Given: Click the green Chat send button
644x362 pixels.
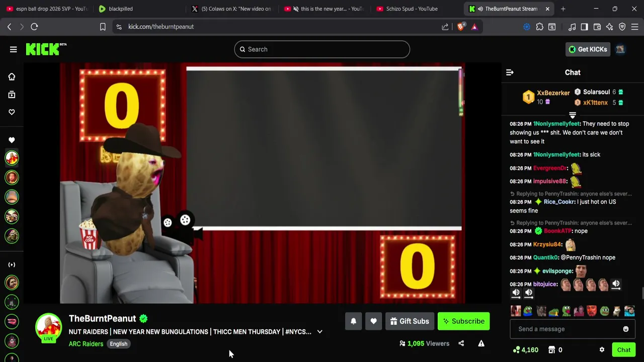Looking at the screenshot, I should (x=623, y=350).
